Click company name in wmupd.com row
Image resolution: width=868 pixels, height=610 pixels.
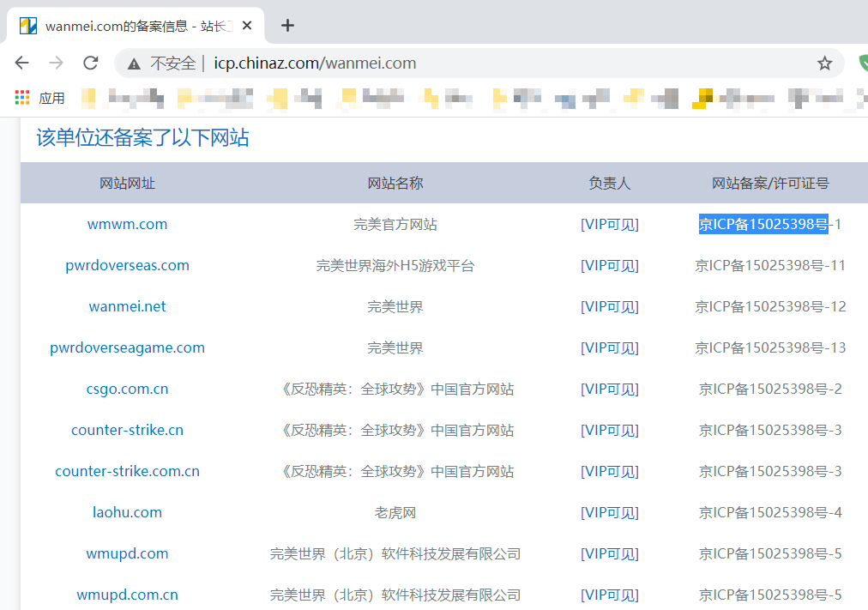pyautogui.click(x=395, y=553)
